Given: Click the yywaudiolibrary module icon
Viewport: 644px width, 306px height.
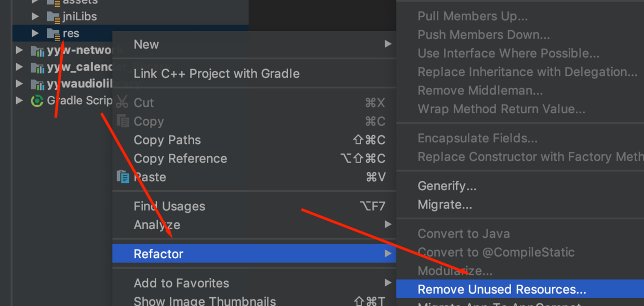Looking at the screenshot, I should [37, 84].
